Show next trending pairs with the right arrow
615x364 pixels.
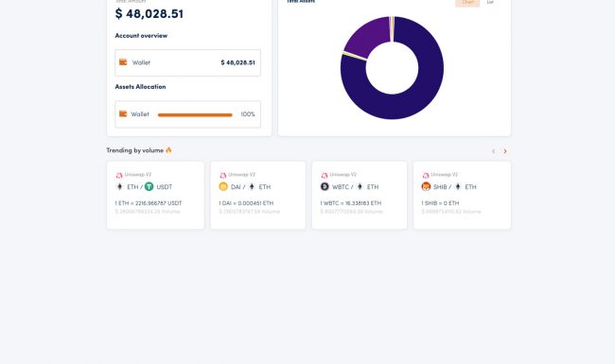(x=505, y=151)
